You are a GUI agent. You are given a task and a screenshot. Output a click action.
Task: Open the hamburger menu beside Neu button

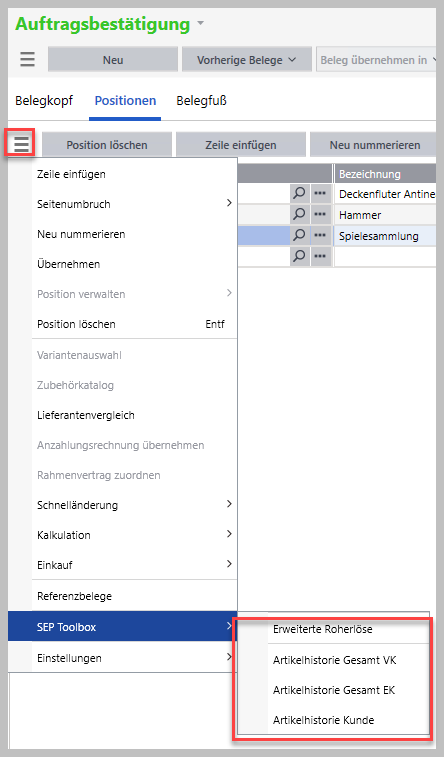28,60
